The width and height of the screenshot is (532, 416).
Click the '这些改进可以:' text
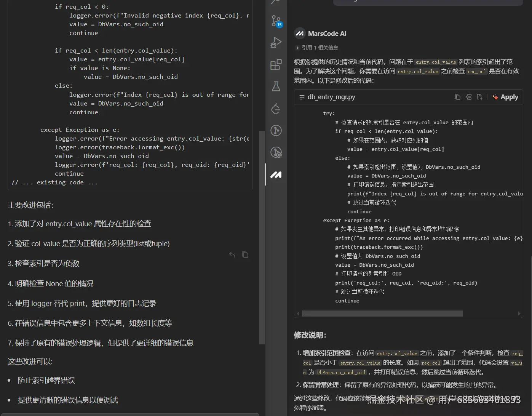coord(30,362)
